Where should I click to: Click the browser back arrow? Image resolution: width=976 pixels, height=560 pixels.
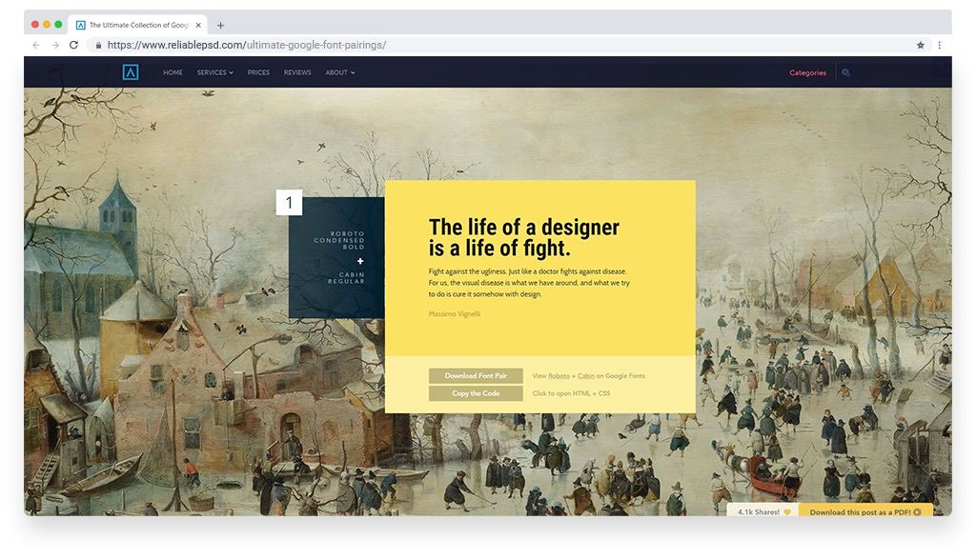point(35,45)
